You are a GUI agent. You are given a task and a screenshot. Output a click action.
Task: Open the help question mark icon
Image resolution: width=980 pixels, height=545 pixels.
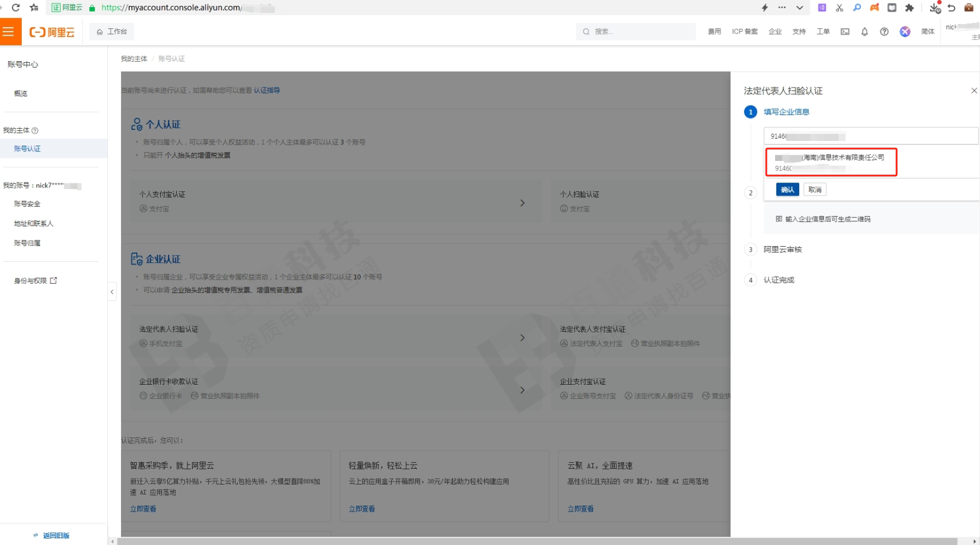coord(884,32)
